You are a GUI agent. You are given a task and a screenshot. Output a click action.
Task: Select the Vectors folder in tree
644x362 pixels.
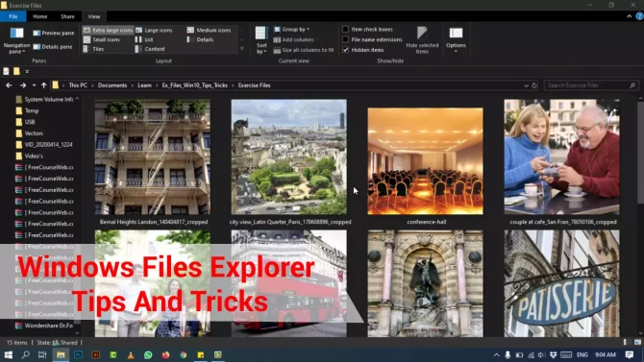coord(34,133)
